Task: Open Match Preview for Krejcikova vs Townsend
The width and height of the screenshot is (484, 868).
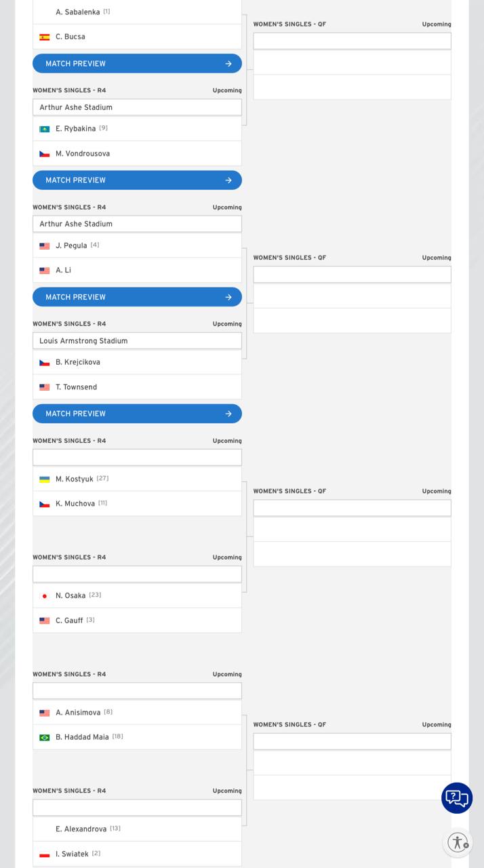Action: [137, 414]
